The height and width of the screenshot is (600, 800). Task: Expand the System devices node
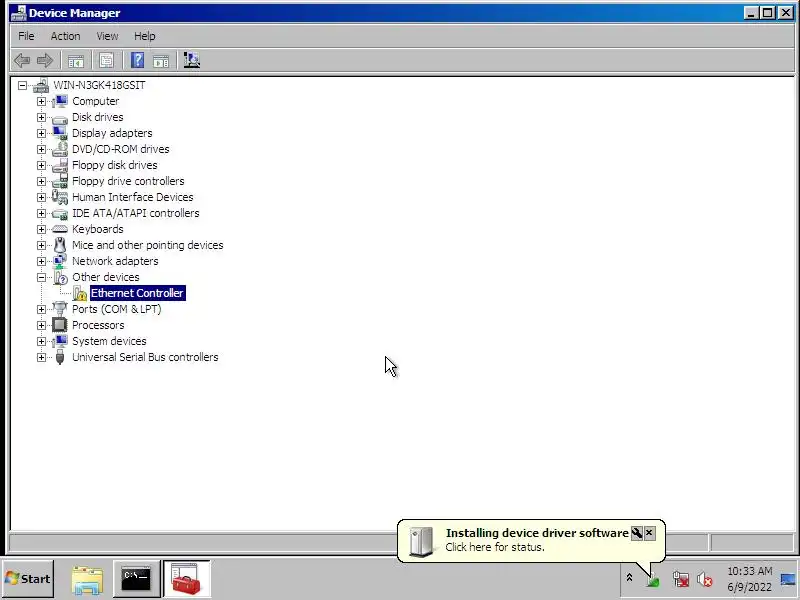click(x=41, y=341)
